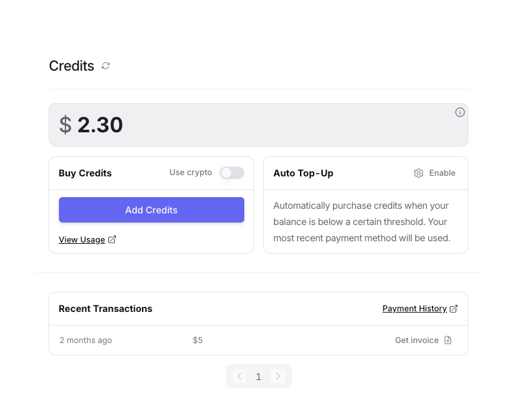Go to previous transactions page arrow

click(x=239, y=376)
